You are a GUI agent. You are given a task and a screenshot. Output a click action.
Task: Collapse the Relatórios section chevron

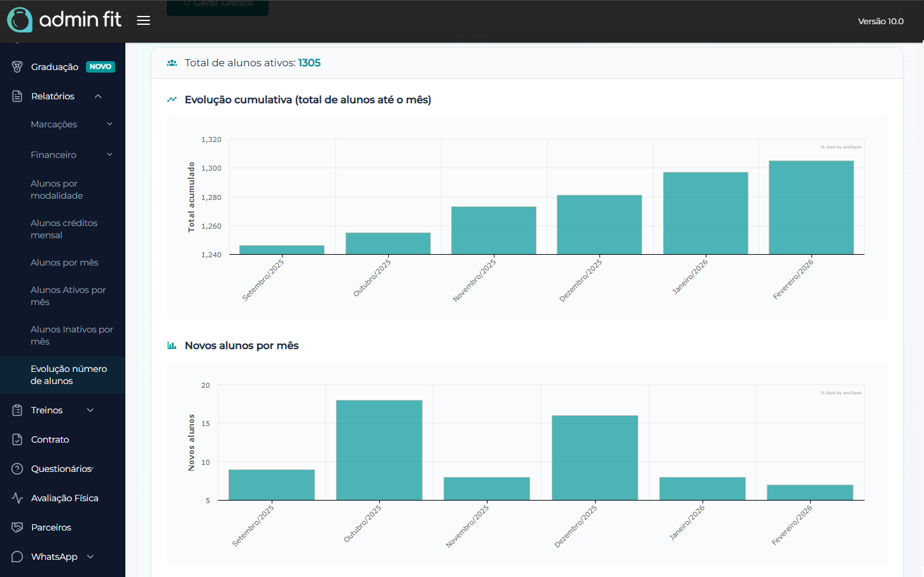pos(98,96)
